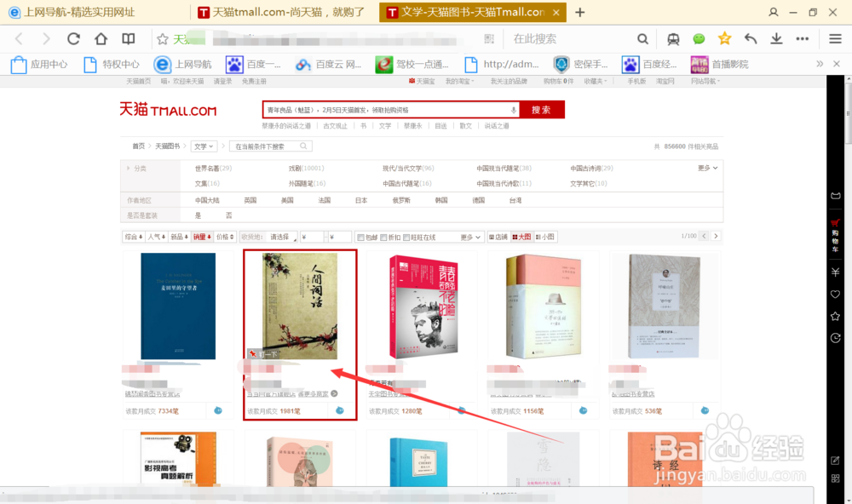Open the 我的淘宝 dropdown in top bar
Image resolution: width=852 pixels, height=504 pixels.
pos(460,82)
